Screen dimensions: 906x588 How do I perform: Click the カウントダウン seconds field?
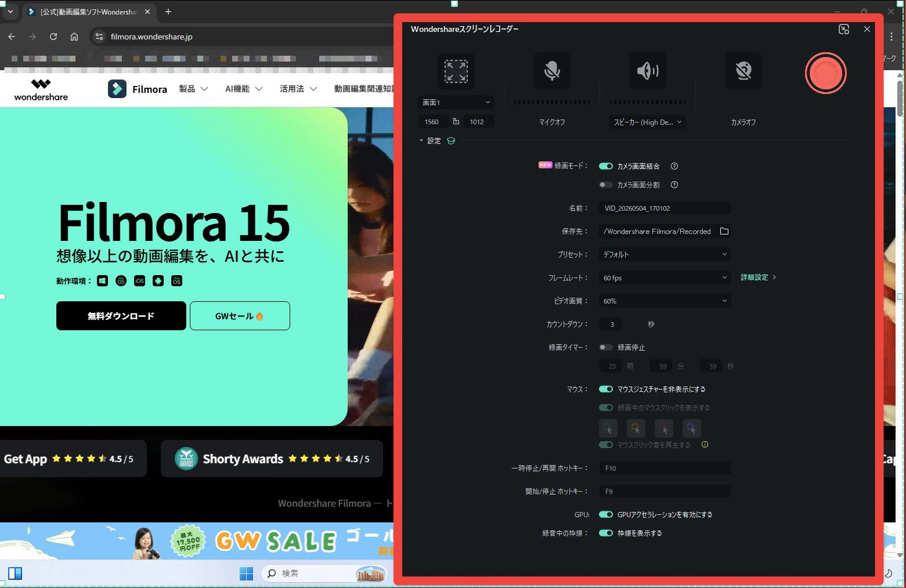coord(612,324)
